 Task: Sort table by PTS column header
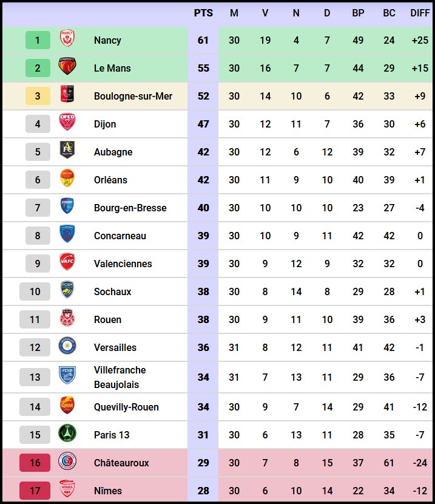click(203, 13)
